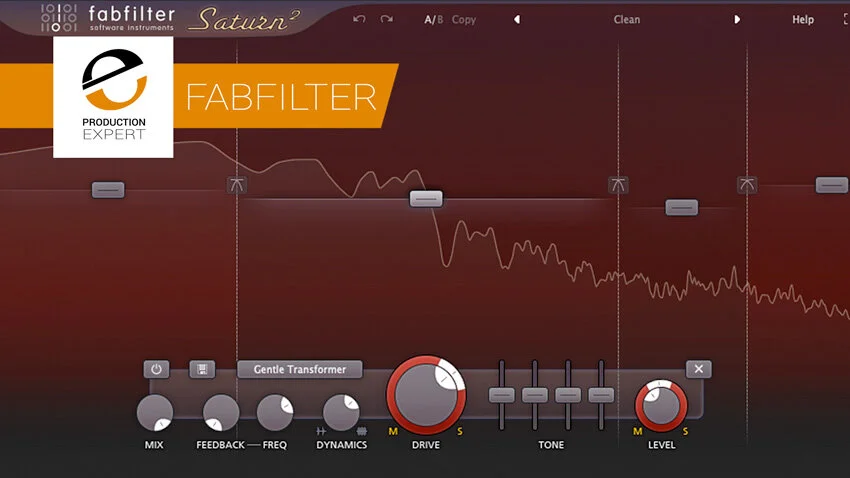Image resolution: width=850 pixels, height=478 pixels.
Task: Click the third crossover split marker
Action: coord(747,185)
